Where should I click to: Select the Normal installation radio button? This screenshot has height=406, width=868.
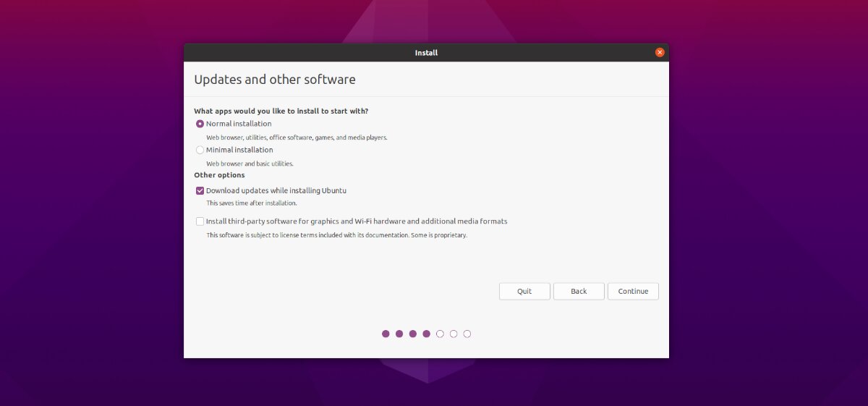(x=200, y=124)
